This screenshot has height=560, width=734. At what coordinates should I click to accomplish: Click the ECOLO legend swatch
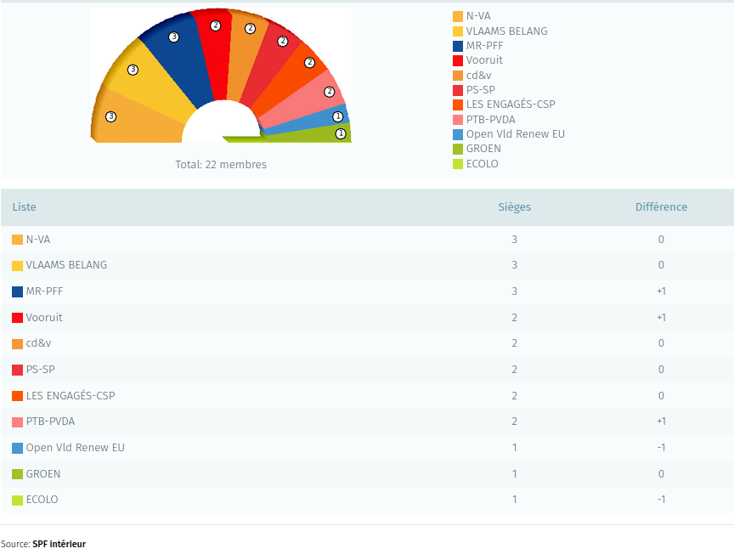pos(458,164)
